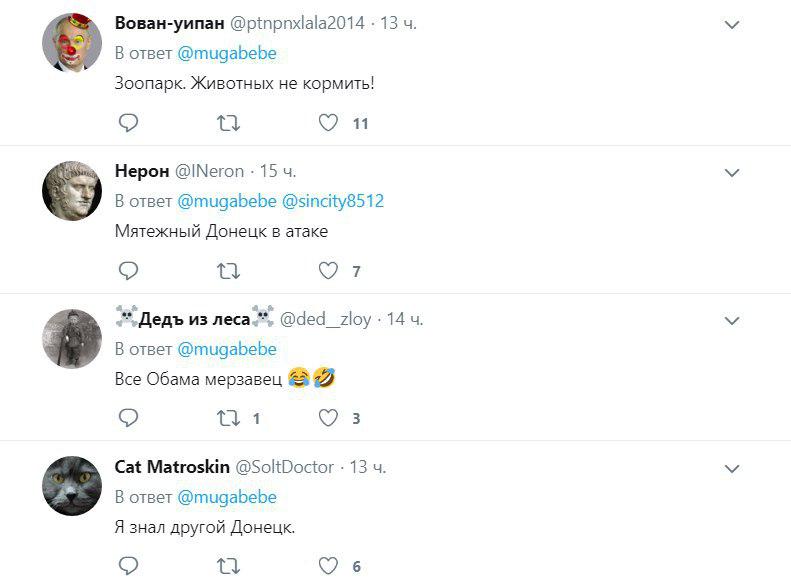
Task: Like Cat Matroskin's tweet
Action: click(x=329, y=566)
